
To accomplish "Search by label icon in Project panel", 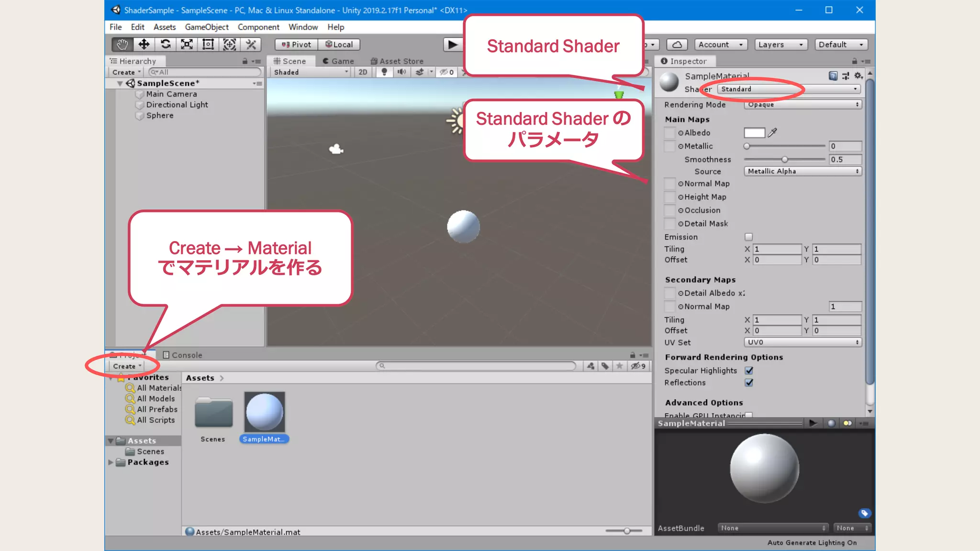I will point(605,366).
